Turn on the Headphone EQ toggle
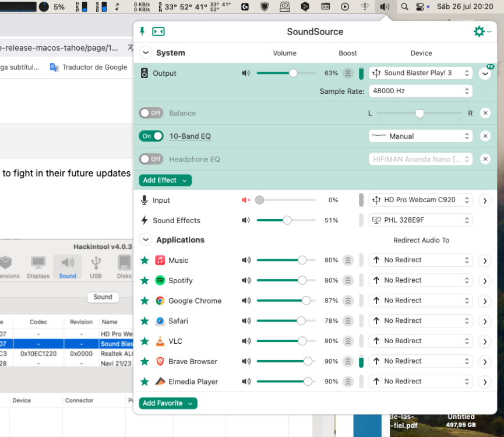The height and width of the screenshot is (437, 504). [151, 159]
